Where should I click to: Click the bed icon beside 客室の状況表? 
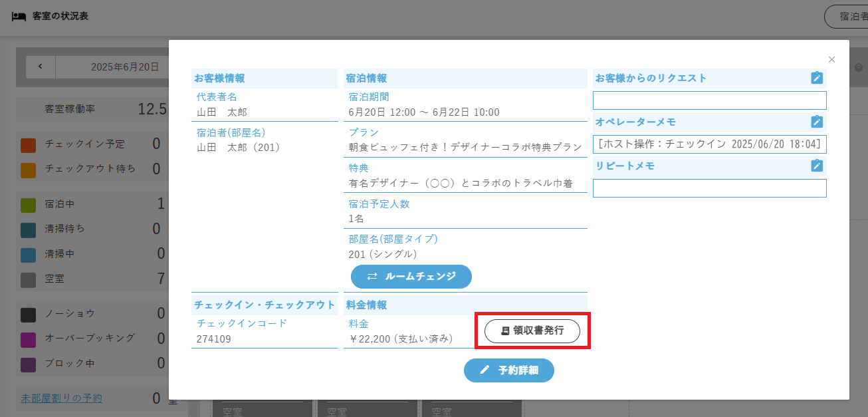(x=19, y=16)
